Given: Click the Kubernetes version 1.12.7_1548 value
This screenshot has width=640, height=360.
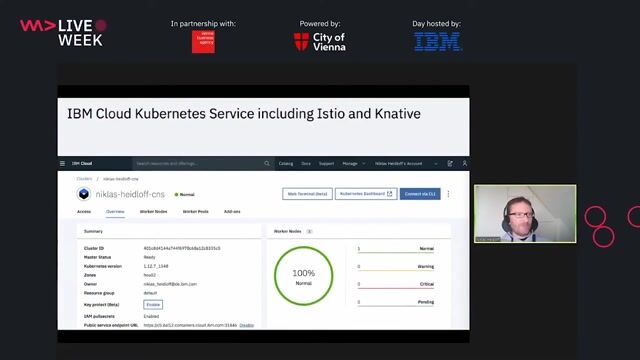Looking at the screenshot, I should point(156,266).
